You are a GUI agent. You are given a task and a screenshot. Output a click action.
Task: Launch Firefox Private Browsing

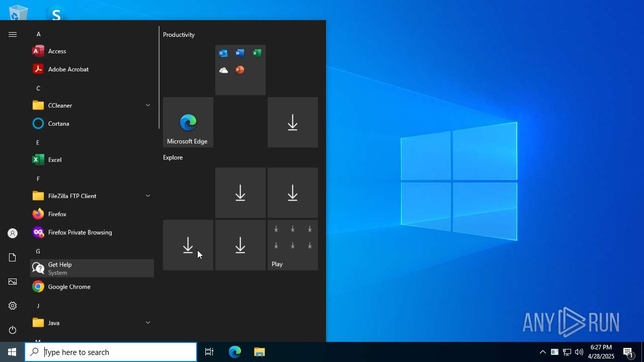pyautogui.click(x=92, y=232)
